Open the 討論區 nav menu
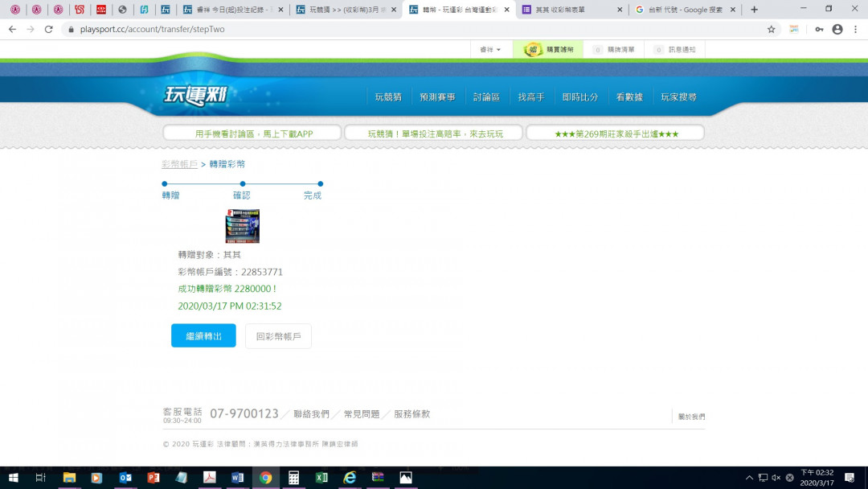The width and height of the screenshot is (868, 489). pyautogui.click(x=486, y=97)
